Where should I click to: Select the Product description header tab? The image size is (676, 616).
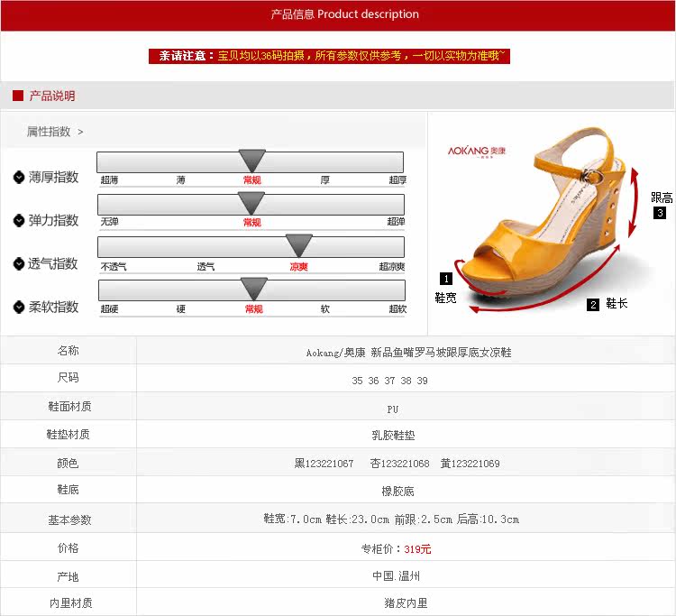(x=345, y=14)
